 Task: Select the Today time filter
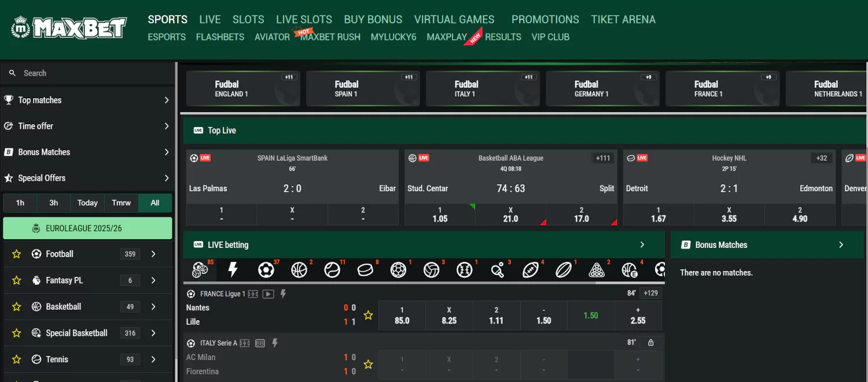point(87,203)
